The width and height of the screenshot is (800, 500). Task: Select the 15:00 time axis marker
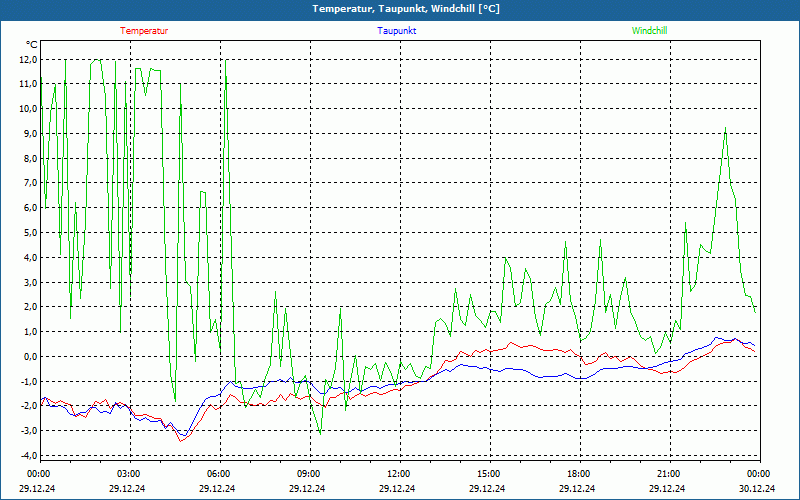pyautogui.click(x=488, y=474)
